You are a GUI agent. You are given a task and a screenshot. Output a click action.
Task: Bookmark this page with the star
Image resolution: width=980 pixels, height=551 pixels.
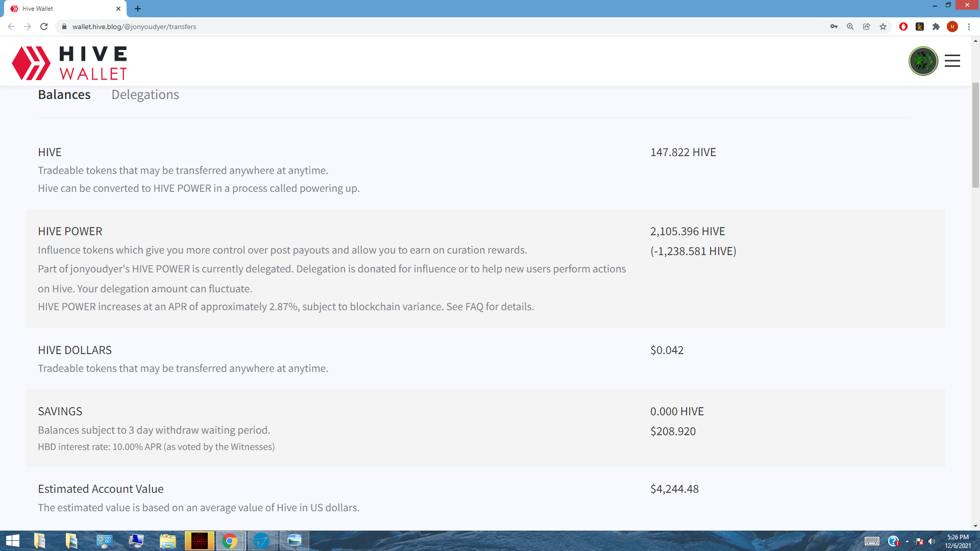click(x=883, y=27)
